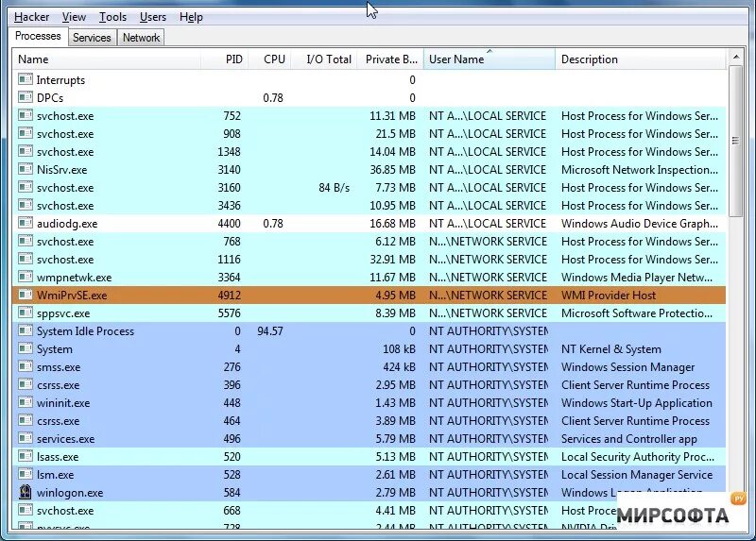This screenshot has width=756, height=541.
Task: Click 'Microsoft Network Inspection...' description
Action: [x=640, y=170]
